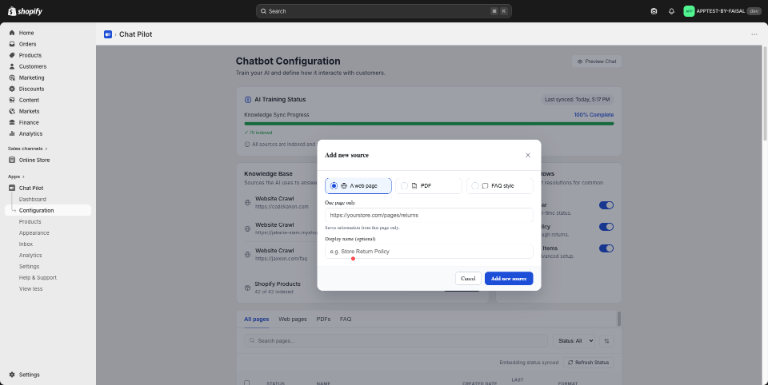This screenshot has width=768, height=385.
Task: Open the three-dot menu beside Chat Pilot
Action: coord(754,34)
